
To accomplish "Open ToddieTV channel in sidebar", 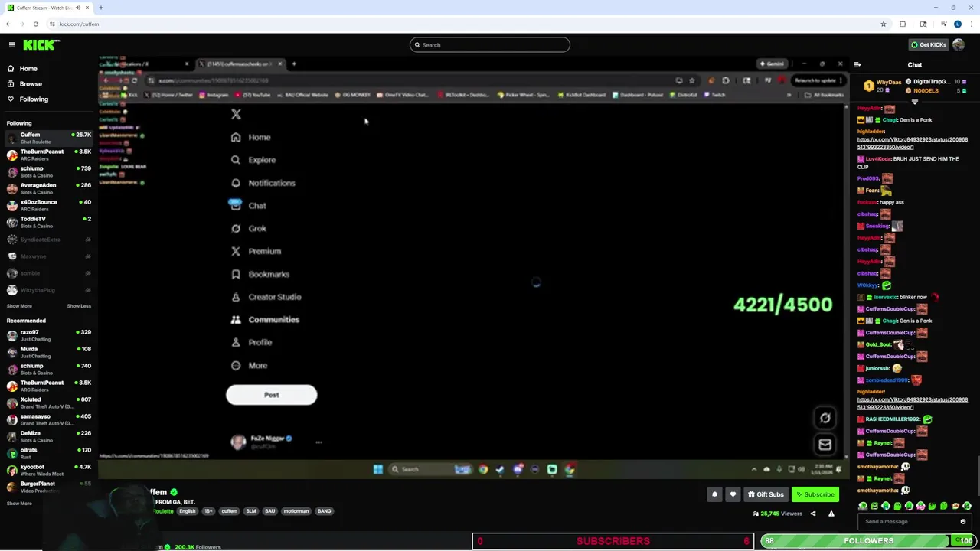I will click(x=48, y=222).
